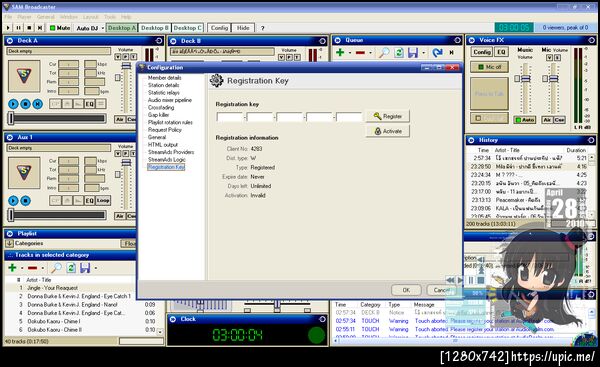Select track 'Jingle - Your Reaquest' in Playlist

(x=52, y=288)
